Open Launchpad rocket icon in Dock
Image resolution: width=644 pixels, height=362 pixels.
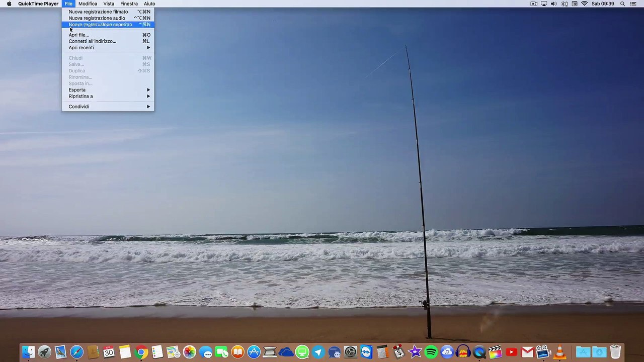pos(44,352)
